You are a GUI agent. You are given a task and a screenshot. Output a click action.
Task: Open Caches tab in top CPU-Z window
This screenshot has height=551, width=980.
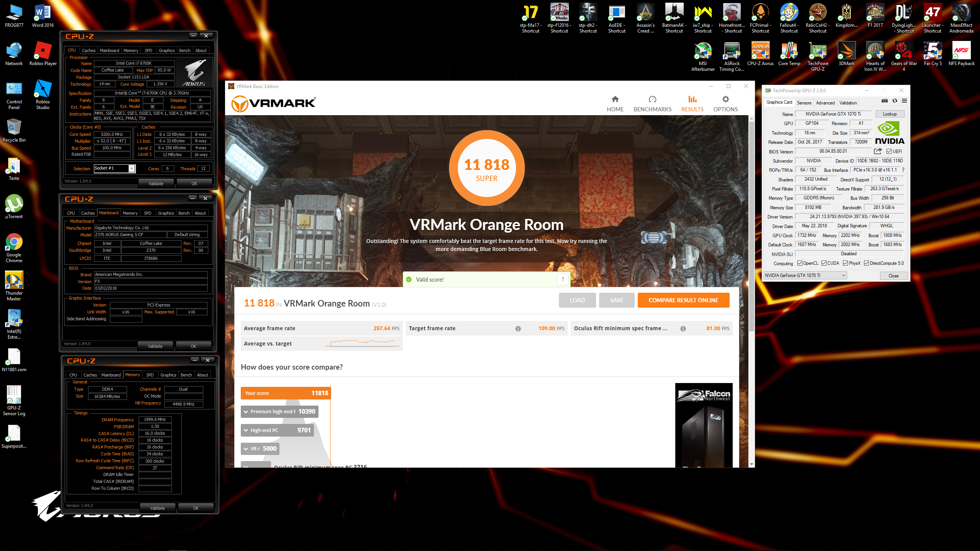(x=88, y=51)
